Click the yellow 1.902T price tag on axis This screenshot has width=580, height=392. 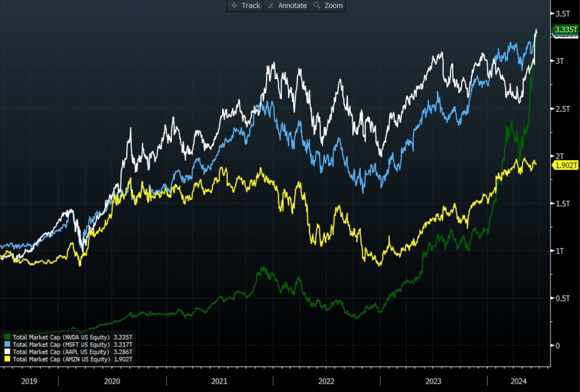[x=566, y=165]
